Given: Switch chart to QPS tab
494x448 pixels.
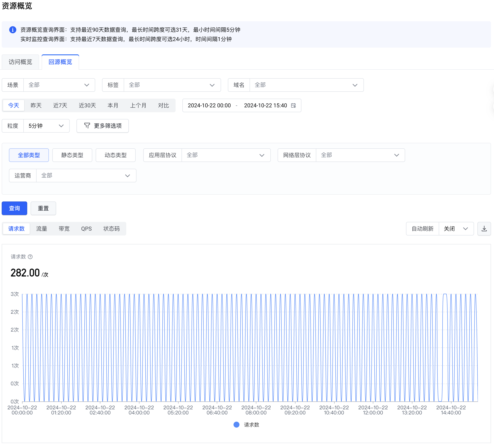Looking at the screenshot, I should click(x=87, y=229).
